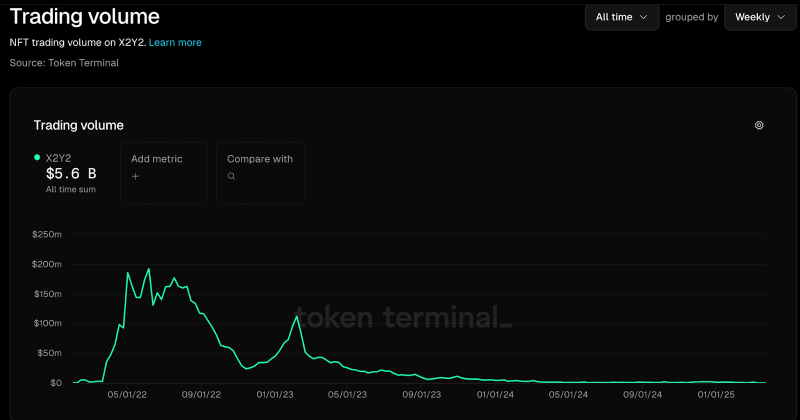Open the All time range dropdown
Screen dimensions: 800x420
pos(621,17)
